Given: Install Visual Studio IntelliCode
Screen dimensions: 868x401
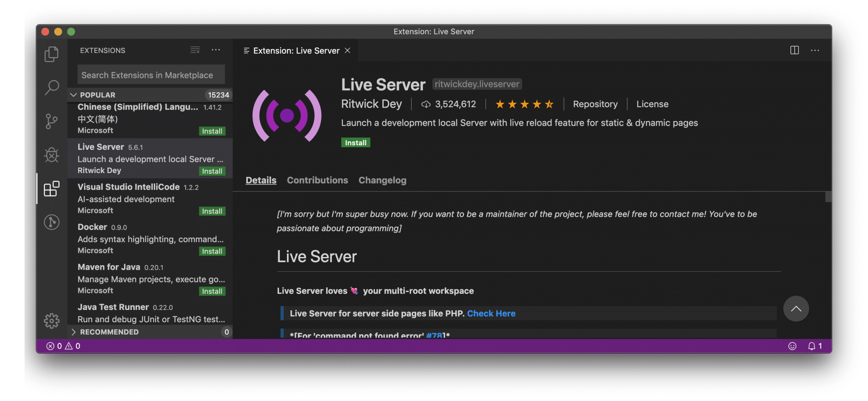Looking at the screenshot, I should tap(212, 211).
